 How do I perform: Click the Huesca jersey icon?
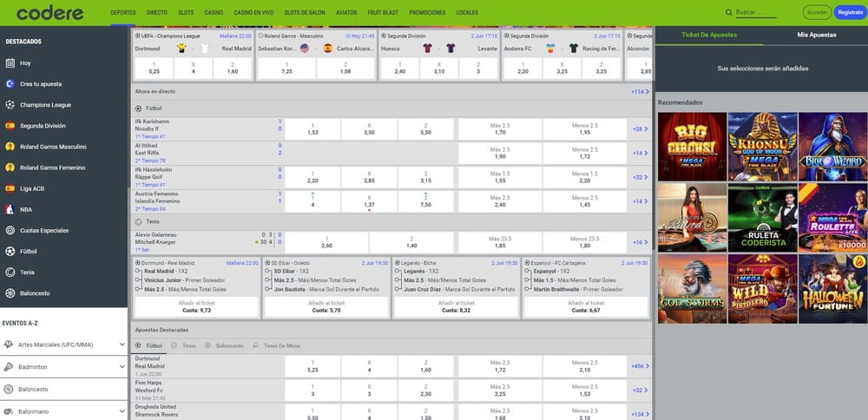click(427, 49)
